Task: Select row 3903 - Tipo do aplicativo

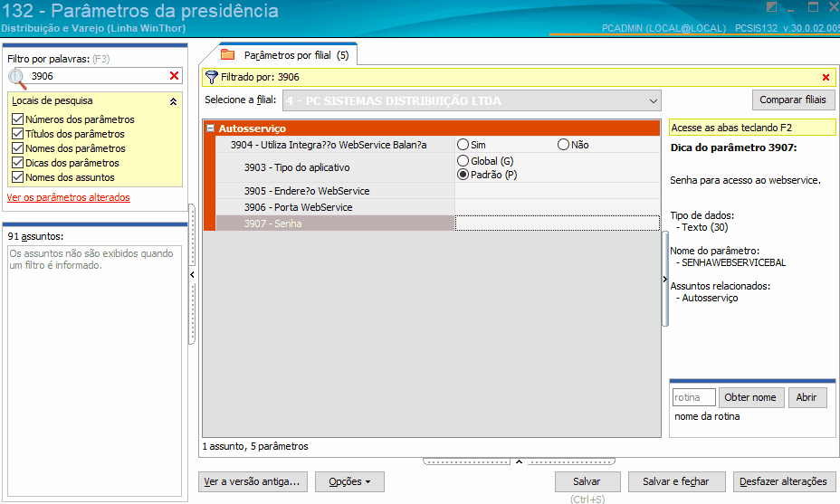Action: [x=335, y=167]
